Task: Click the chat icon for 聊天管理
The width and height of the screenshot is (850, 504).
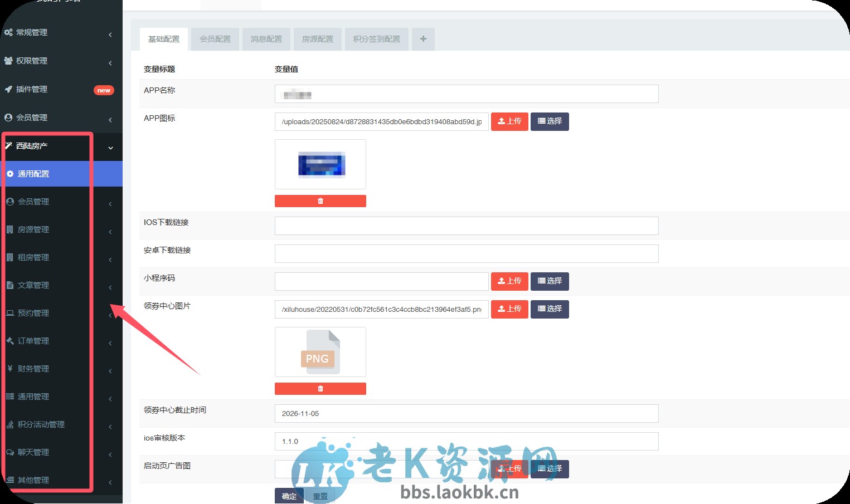Action: point(10,452)
